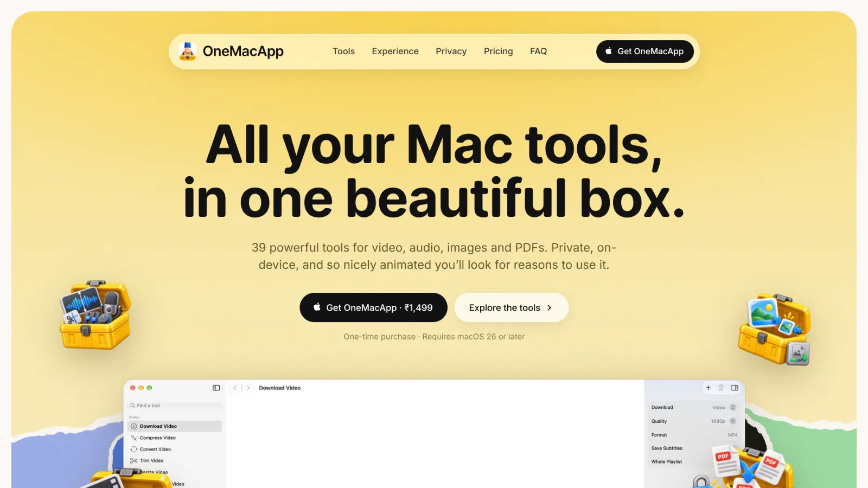
Task: Click Get OneMacApp ₹1,499 purchase button
Action: (x=373, y=307)
